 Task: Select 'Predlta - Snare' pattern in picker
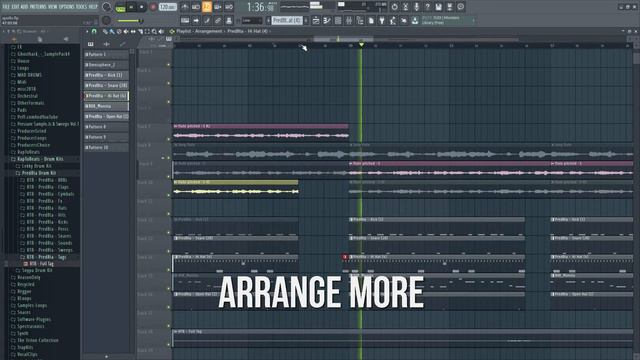106,85
